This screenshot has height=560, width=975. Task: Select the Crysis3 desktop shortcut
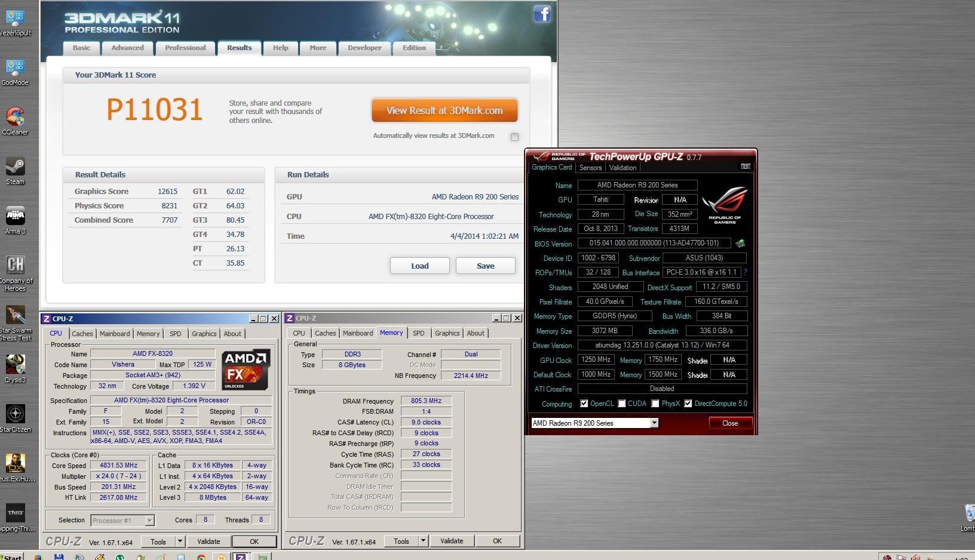coord(15,369)
